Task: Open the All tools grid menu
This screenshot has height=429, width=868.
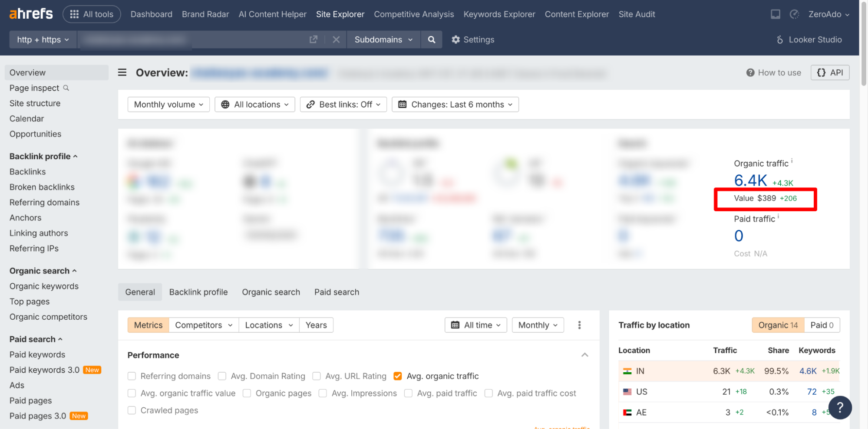Action: click(x=92, y=13)
